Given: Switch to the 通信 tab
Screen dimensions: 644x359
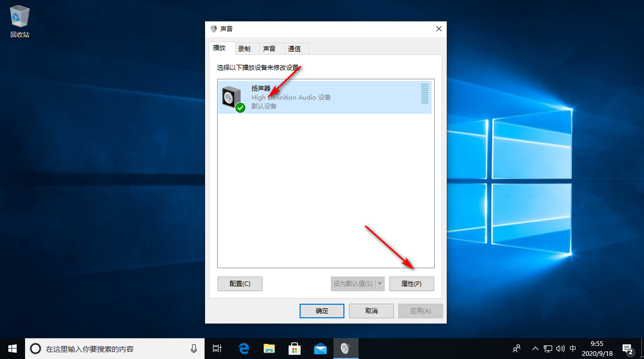Looking at the screenshot, I should [294, 49].
